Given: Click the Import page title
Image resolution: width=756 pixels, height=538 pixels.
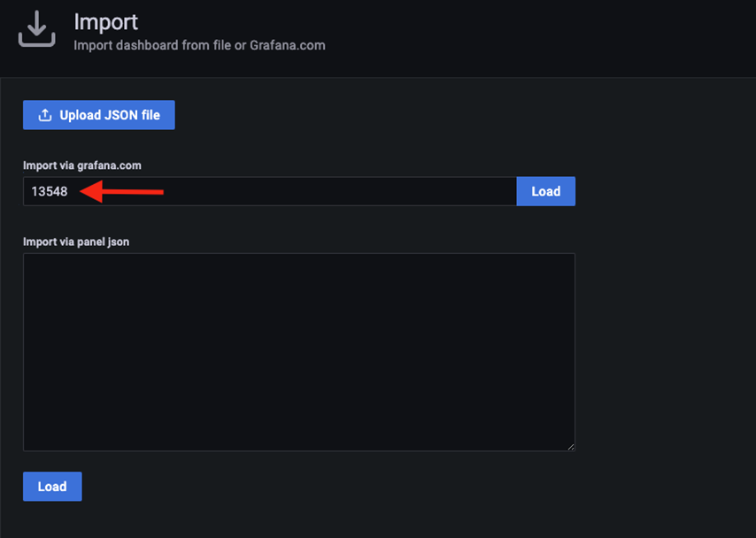Looking at the screenshot, I should pos(106,22).
